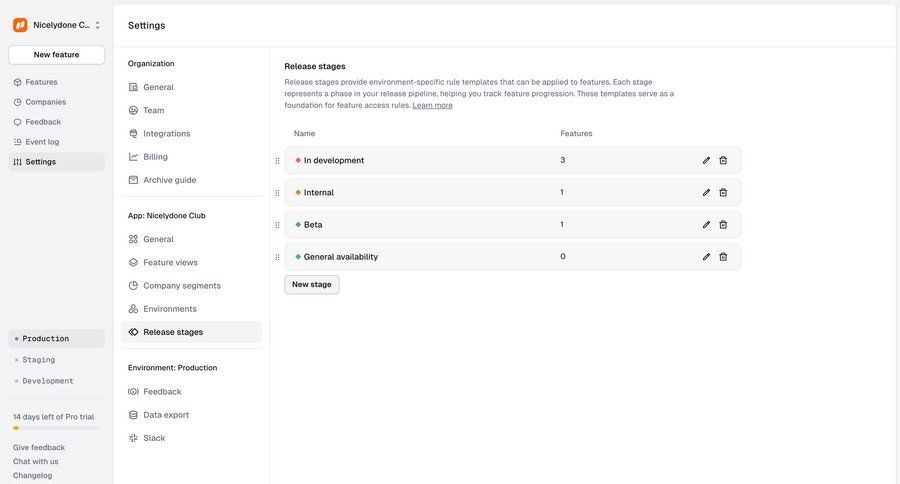Screen dimensions: 900x484
Task: Click the features count 3 cell
Action: (562, 160)
